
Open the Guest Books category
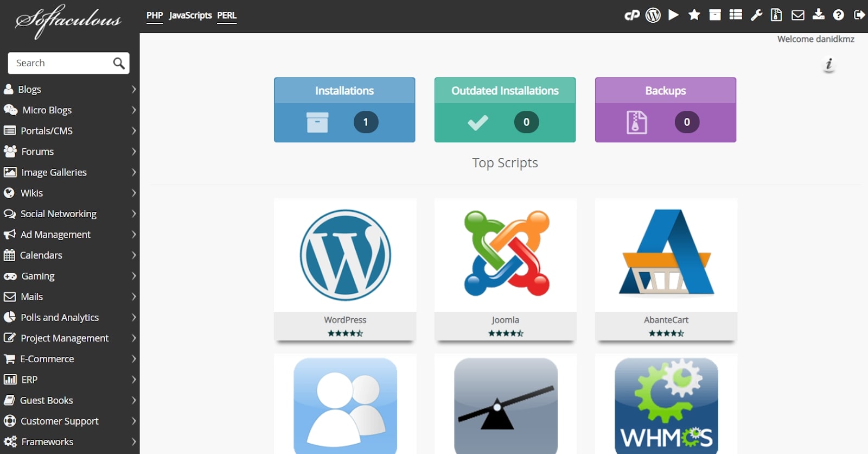[x=69, y=400]
